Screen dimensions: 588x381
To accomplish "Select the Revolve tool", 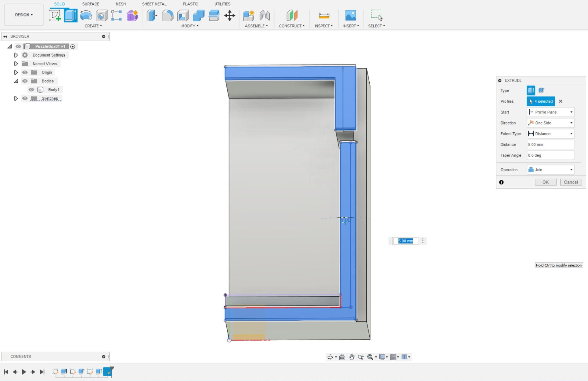I will click(x=86, y=16).
